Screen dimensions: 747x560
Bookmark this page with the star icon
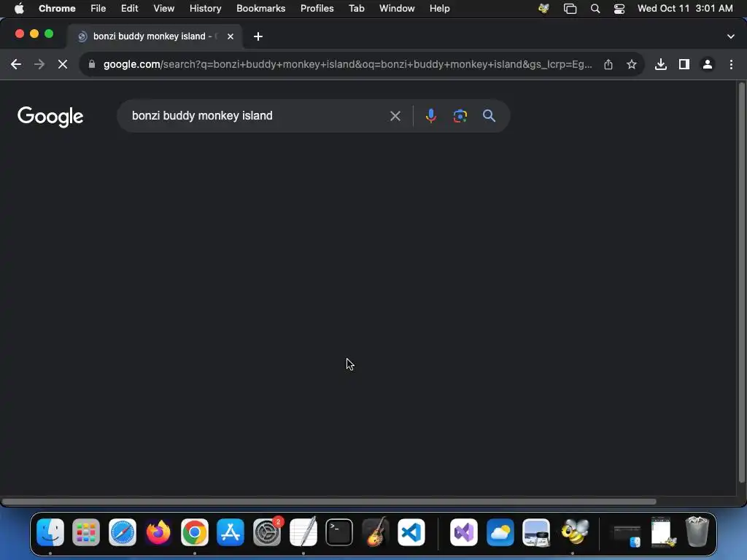point(632,64)
